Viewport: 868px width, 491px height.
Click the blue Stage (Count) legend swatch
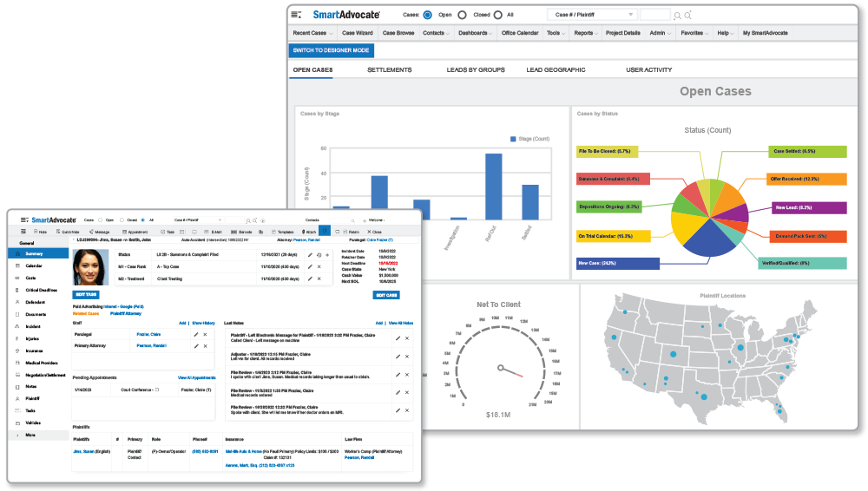(x=513, y=139)
